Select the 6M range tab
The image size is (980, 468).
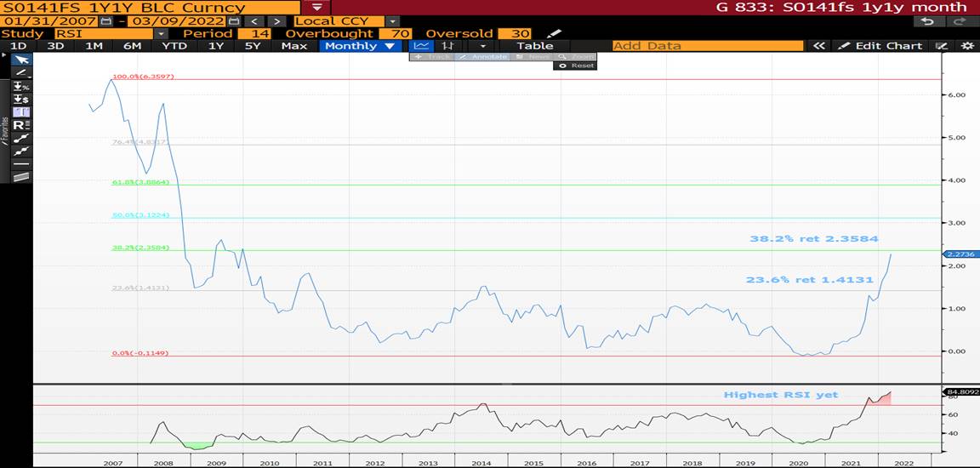click(x=132, y=46)
